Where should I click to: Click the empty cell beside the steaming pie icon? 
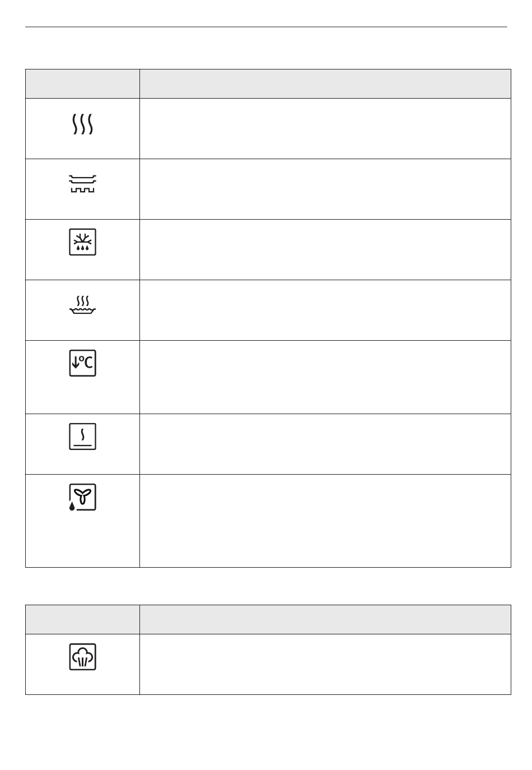325,310
